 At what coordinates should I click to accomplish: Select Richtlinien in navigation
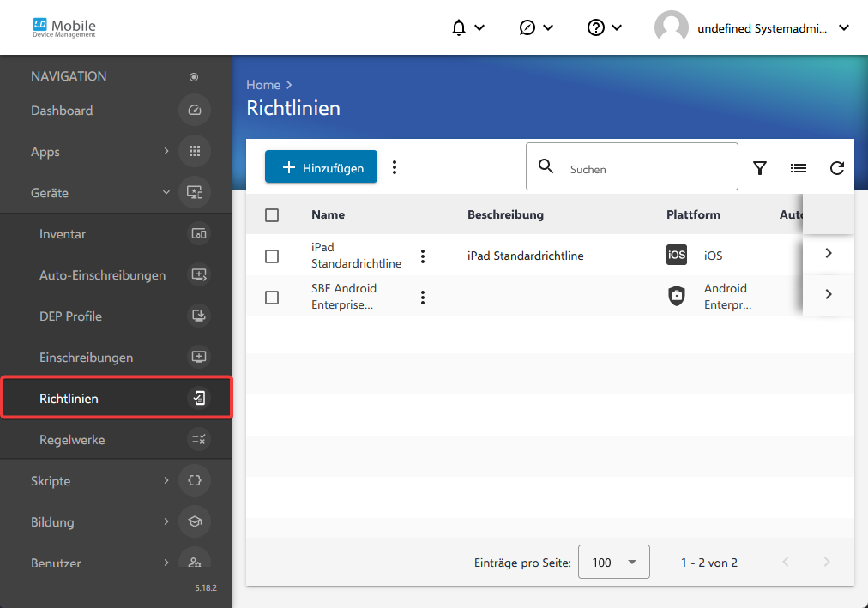pos(117,398)
